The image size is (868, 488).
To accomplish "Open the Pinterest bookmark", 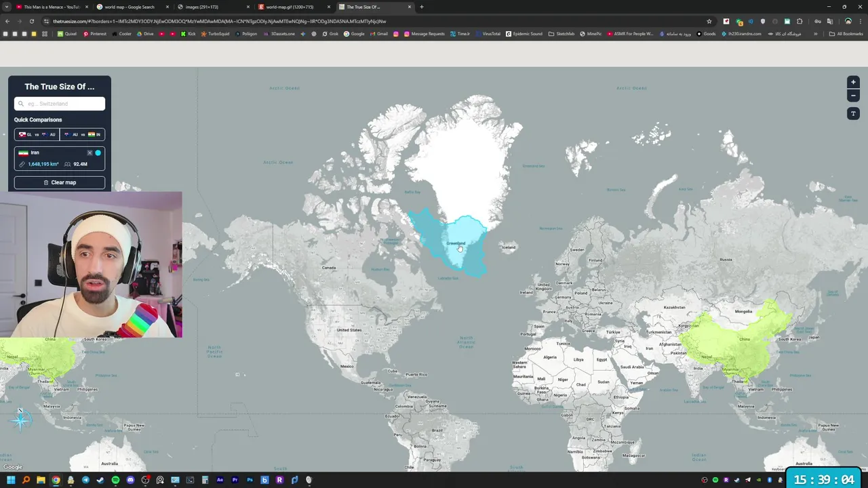I will [95, 34].
